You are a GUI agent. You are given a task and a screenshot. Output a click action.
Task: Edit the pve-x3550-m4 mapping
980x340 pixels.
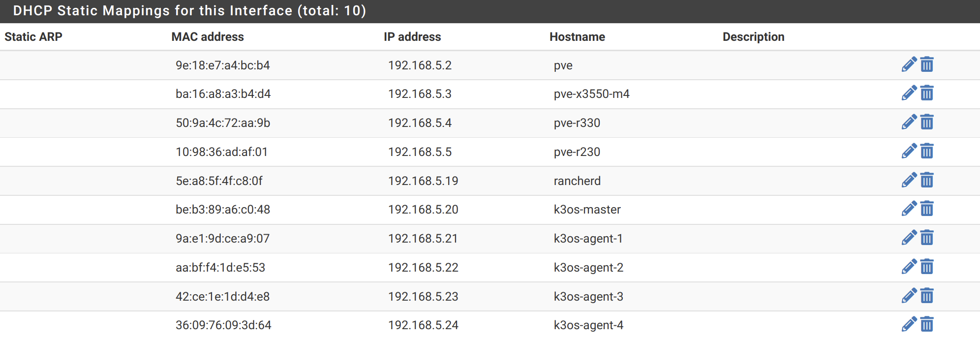[909, 93]
